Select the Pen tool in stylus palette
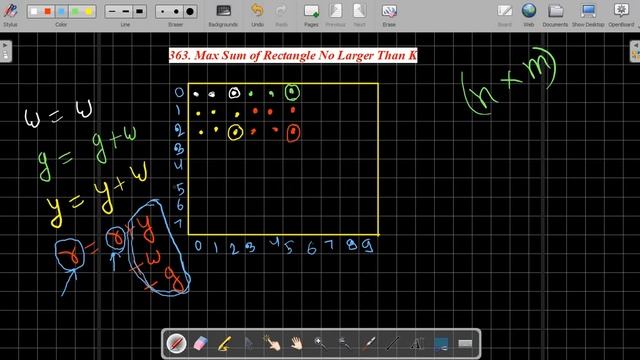 pos(177,344)
